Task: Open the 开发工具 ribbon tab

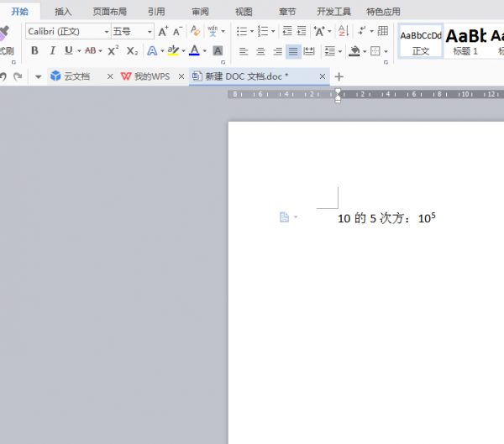Action: coord(334,12)
